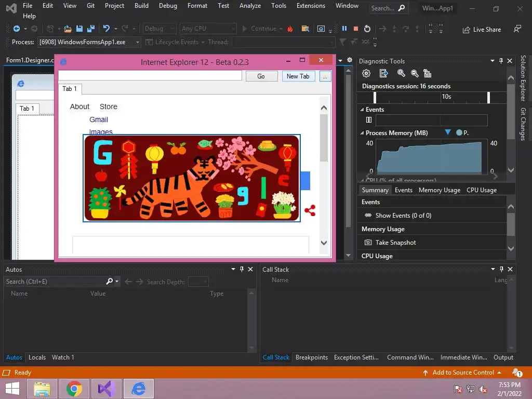Image resolution: width=532 pixels, height=399 pixels.
Task: Expand the Undo history dropdown arrow
Action: pos(115,29)
